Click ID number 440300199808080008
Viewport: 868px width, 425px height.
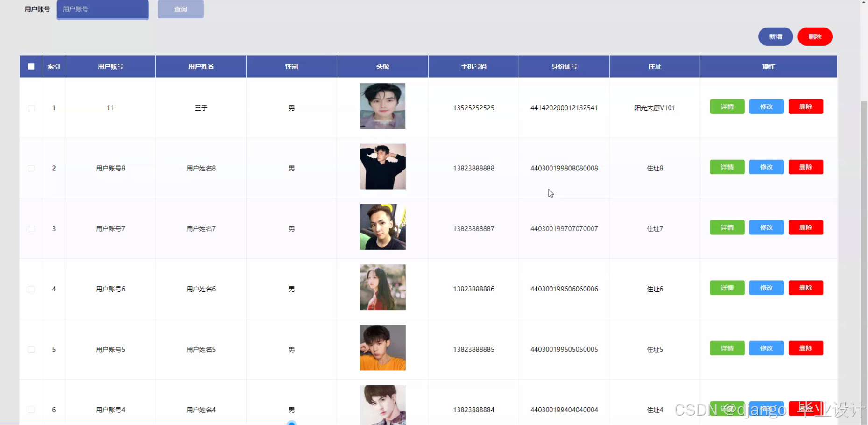coord(564,168)
